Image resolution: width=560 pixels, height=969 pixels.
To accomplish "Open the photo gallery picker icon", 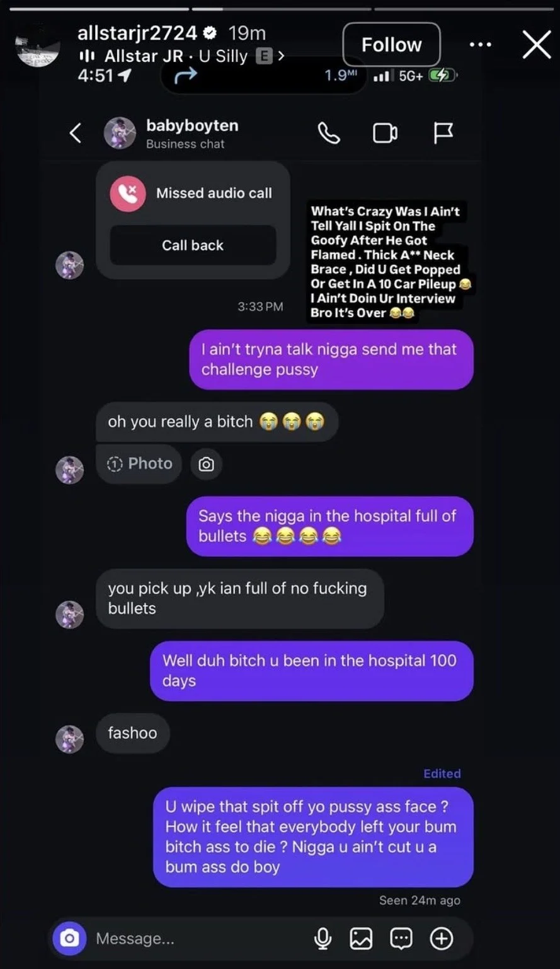I will click(361, 939).
